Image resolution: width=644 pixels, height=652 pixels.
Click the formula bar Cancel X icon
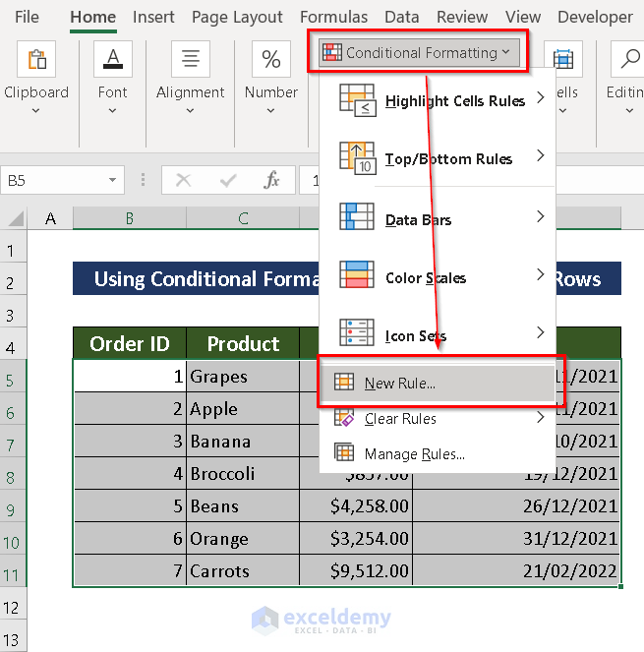(183, 180)
